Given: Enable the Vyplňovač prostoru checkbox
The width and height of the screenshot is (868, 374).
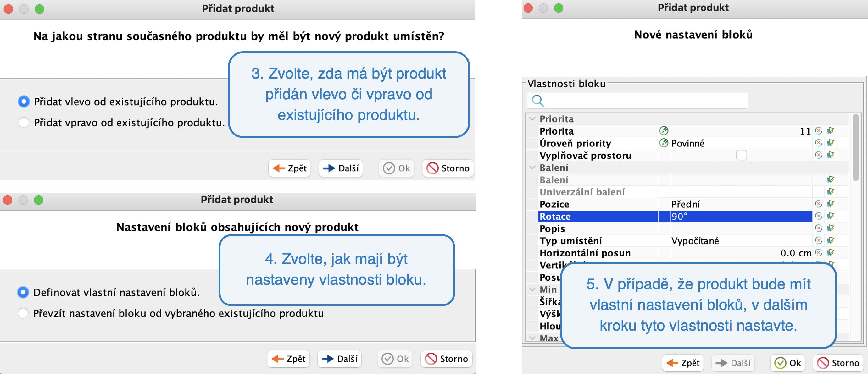Looking at the screenshot, I should tap(741, 155).
